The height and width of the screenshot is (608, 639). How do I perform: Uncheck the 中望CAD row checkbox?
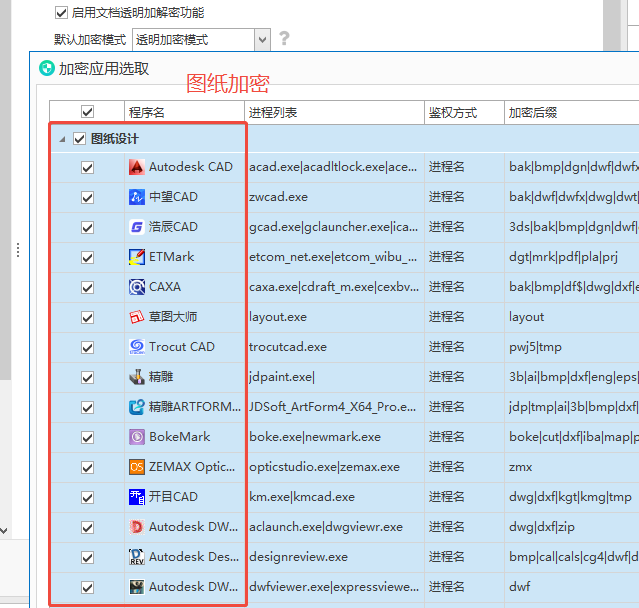tap(87, 198)
